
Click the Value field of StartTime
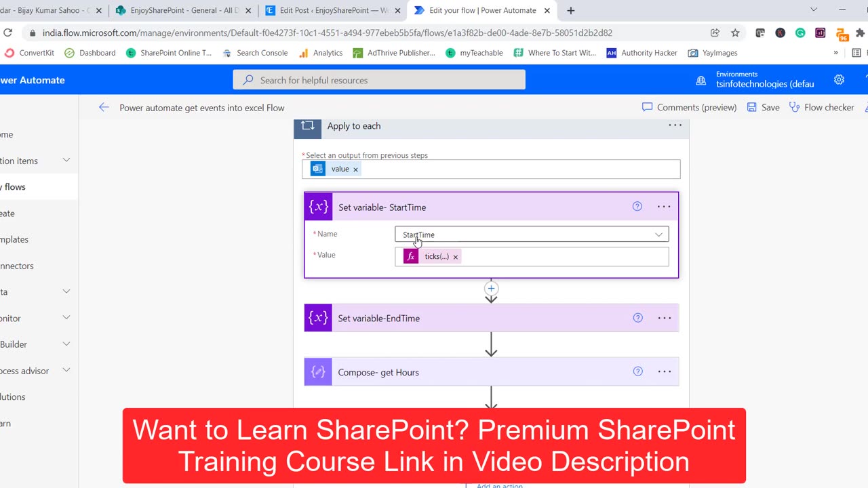(532, 256)
